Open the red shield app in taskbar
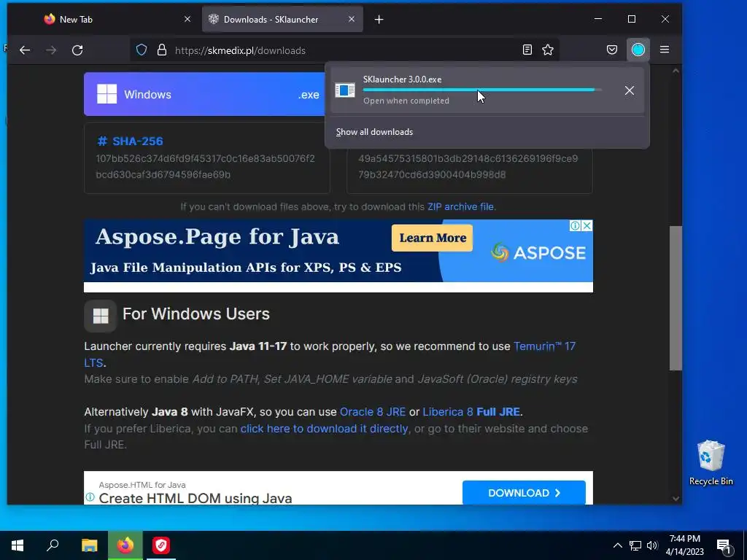 click(161, 545)
